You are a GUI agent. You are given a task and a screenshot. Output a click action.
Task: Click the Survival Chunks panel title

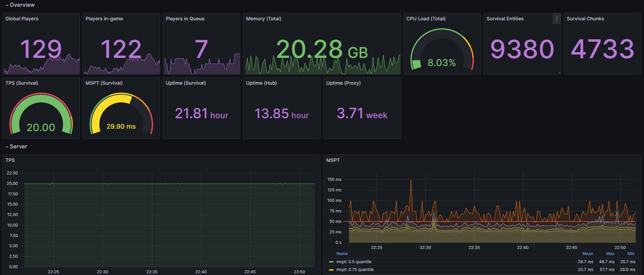(585, 19)
